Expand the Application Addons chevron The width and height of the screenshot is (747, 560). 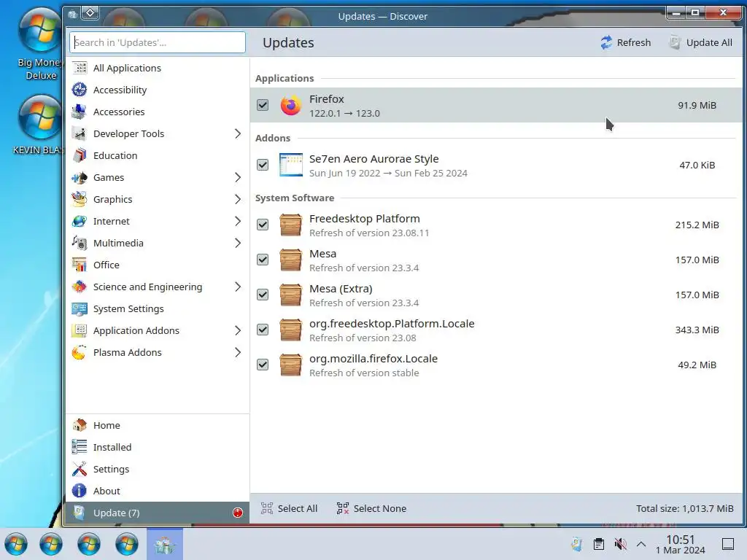(238, 330)
